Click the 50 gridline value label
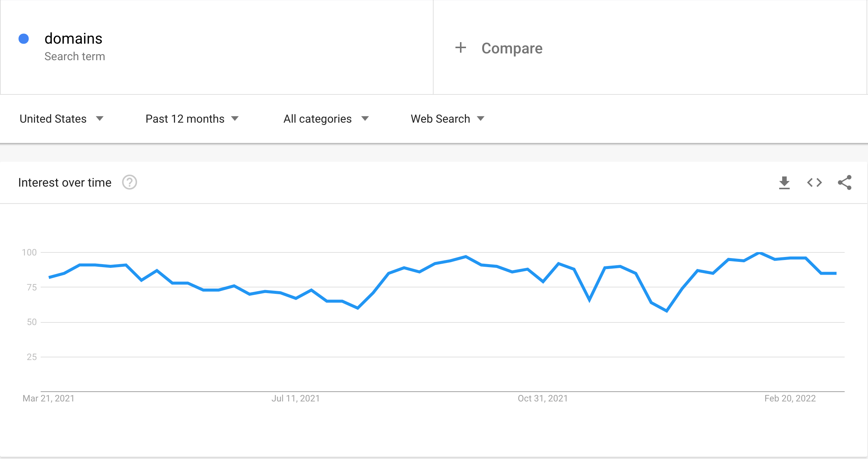Viewport: 868px width, 459px height. pyautogui.click(x=32, y=322)
